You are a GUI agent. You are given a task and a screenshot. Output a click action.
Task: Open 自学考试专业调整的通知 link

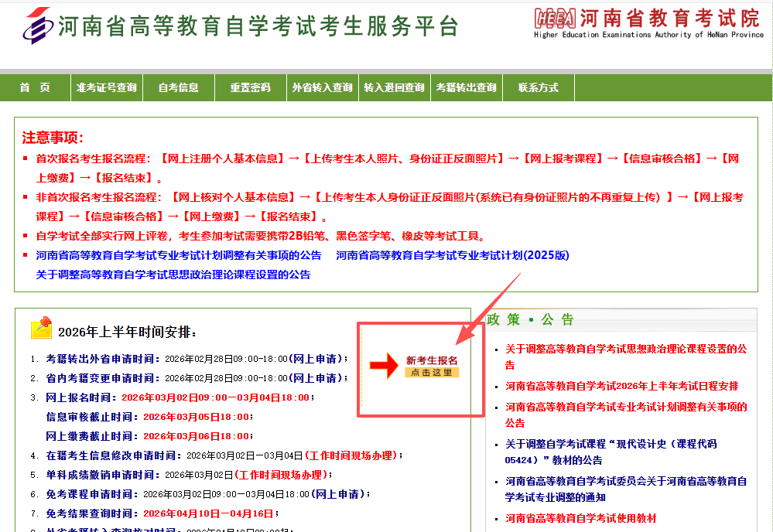pos(626,489)
